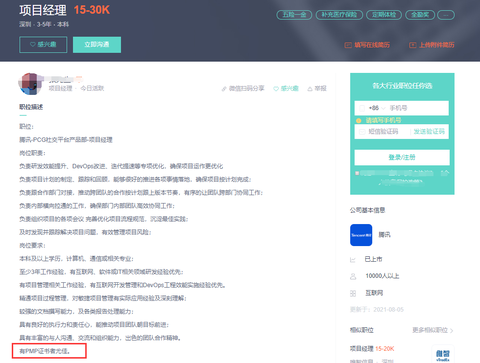
Task: Click the recruiter's avatar picture
Action: tap(30, 84)
